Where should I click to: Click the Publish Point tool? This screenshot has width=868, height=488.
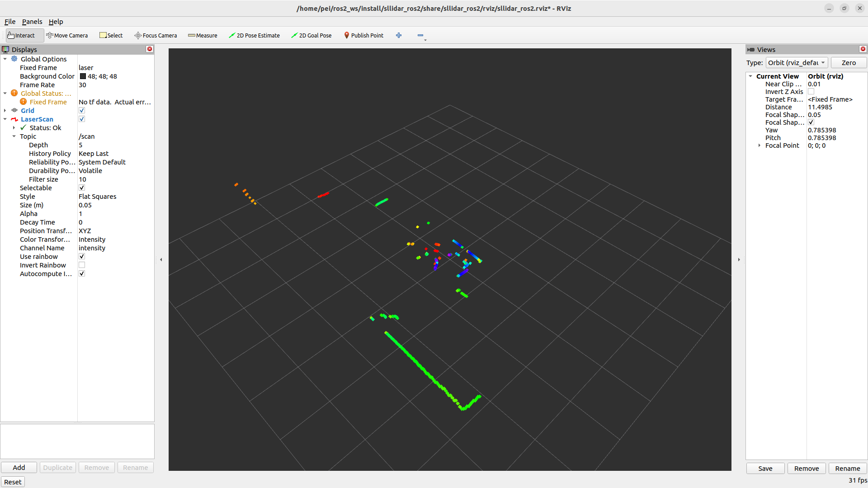363,35
